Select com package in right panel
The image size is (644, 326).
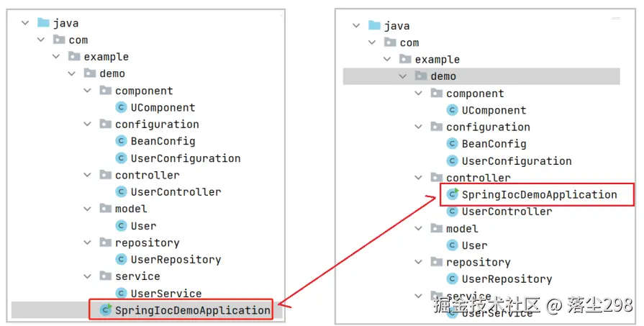coord(409,42)
